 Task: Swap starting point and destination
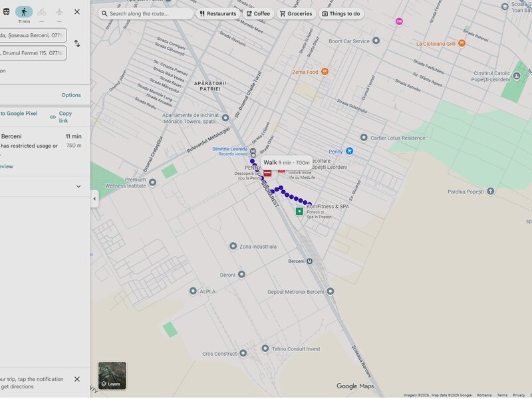(x=77, y=43)
